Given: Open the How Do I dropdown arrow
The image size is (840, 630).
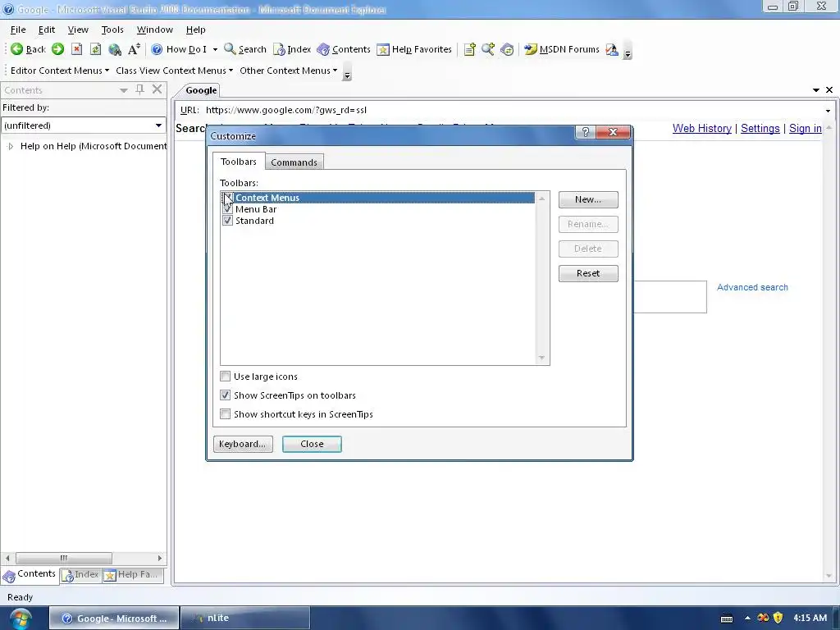Looking at the screenshot, I should [x=216, y=49].
